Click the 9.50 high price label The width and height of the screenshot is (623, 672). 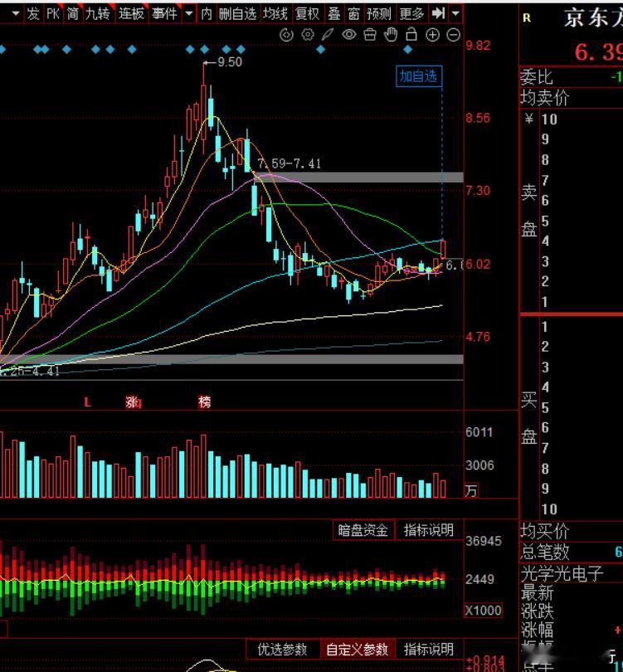click(230, 62)
